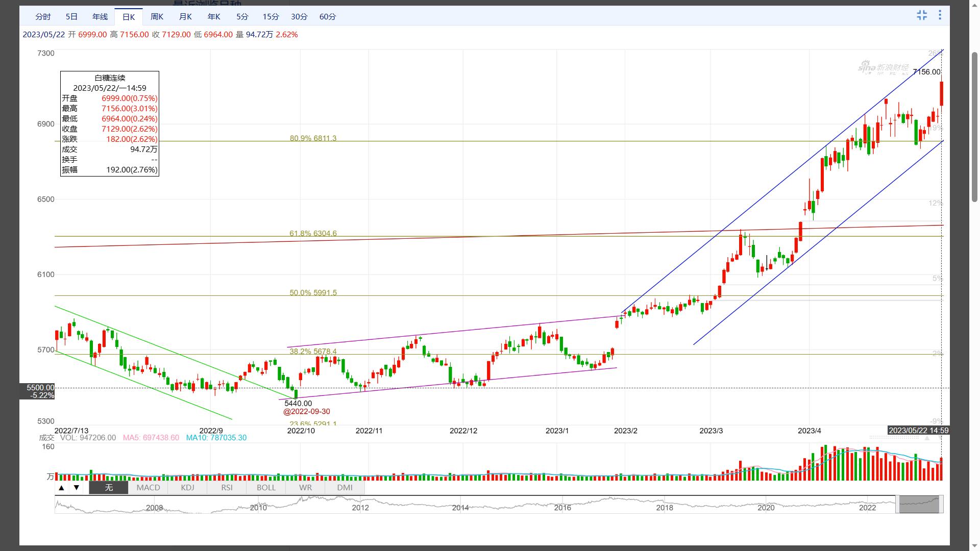
Task: Click the exit fullscreen collapse icon
Action: tap(921, 15)
